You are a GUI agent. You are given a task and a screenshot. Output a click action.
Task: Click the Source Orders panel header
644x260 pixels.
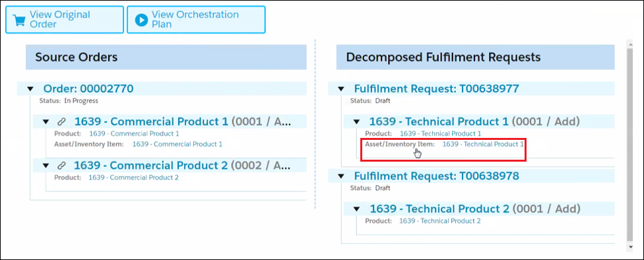pos(166,57)
